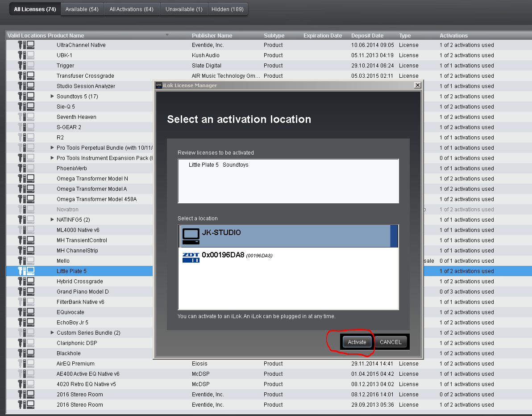Click location icon for EQuivocate

pos(26,312)
